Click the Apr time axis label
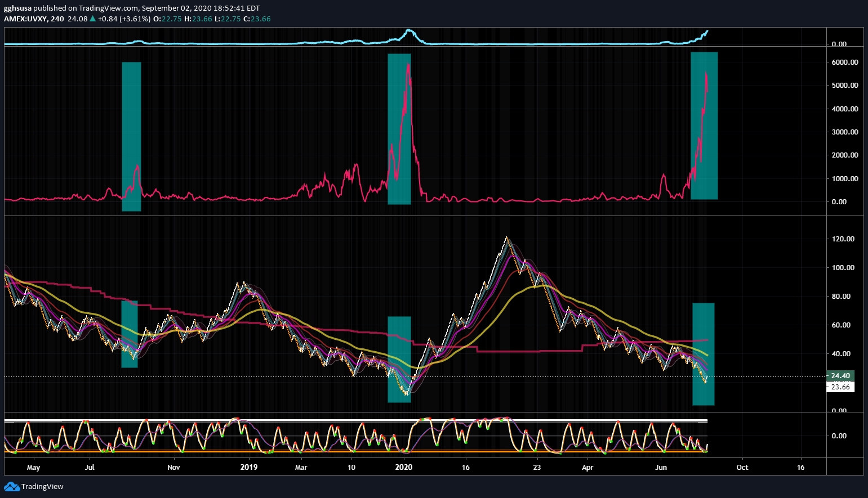The height and width of the screenshot is (498, 868). point(587,468)
